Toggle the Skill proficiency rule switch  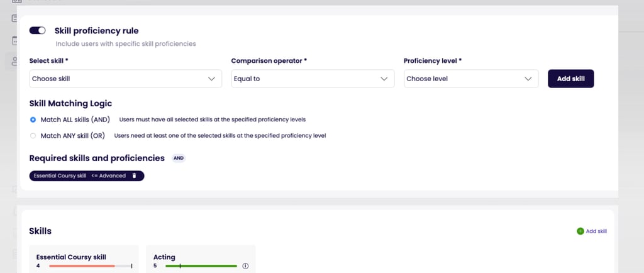coord(38,30)
